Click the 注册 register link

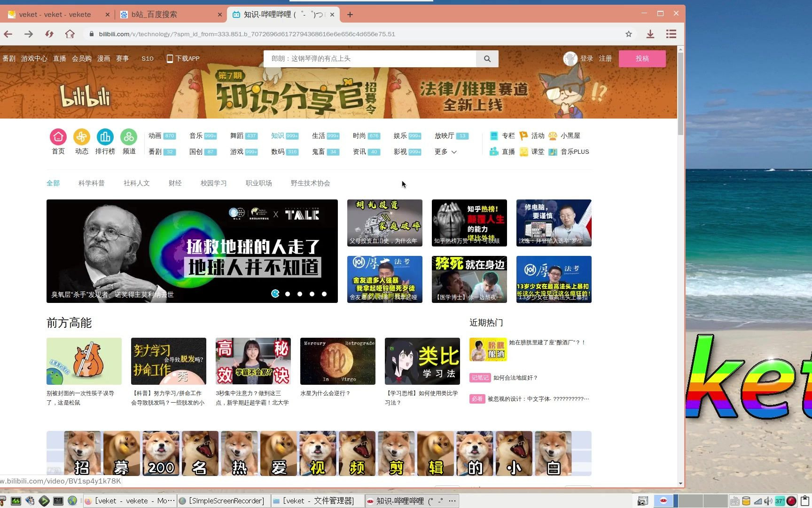(605, 58)
